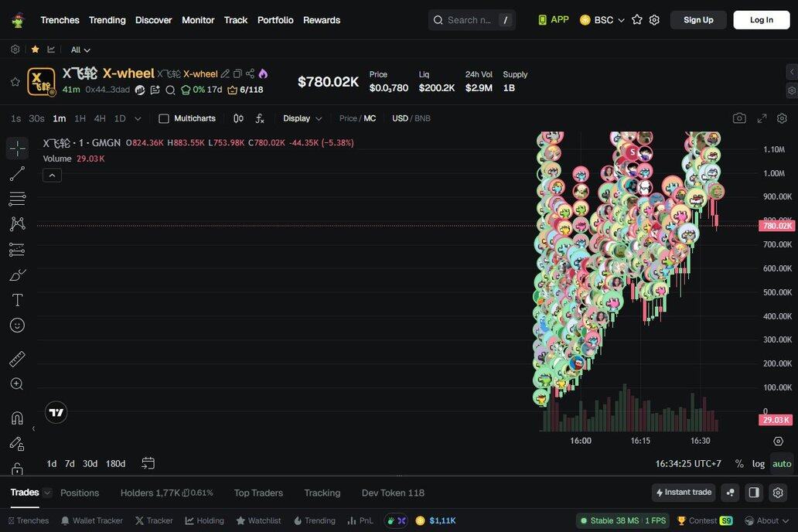Click the fullscreen chart icon

point(762,118)
